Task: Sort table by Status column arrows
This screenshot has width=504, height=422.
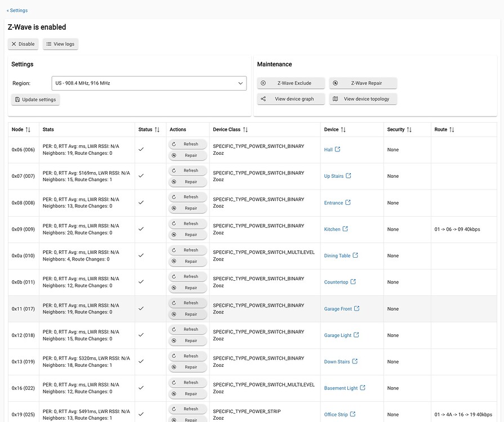Action: pos(157,129)
